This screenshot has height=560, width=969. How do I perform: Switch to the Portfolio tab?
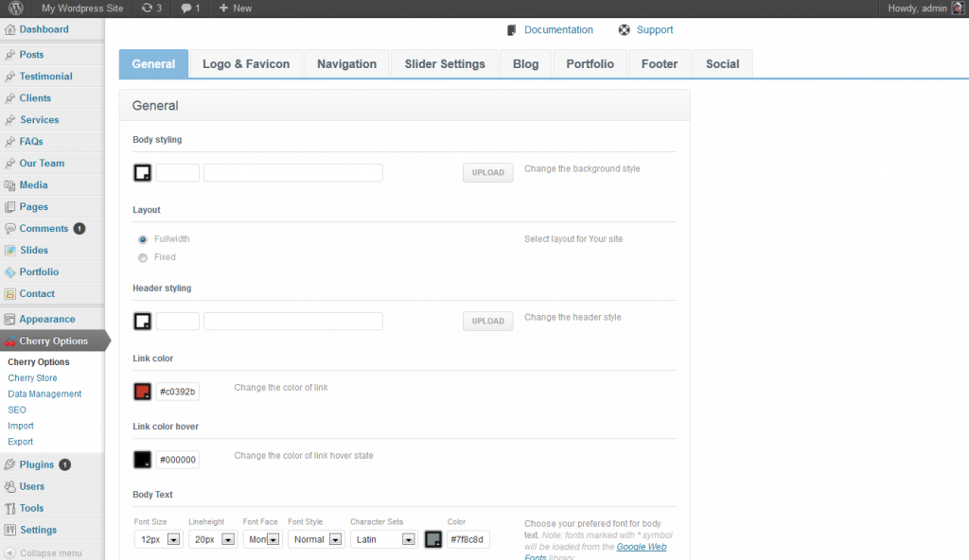(x=590, y=63)
